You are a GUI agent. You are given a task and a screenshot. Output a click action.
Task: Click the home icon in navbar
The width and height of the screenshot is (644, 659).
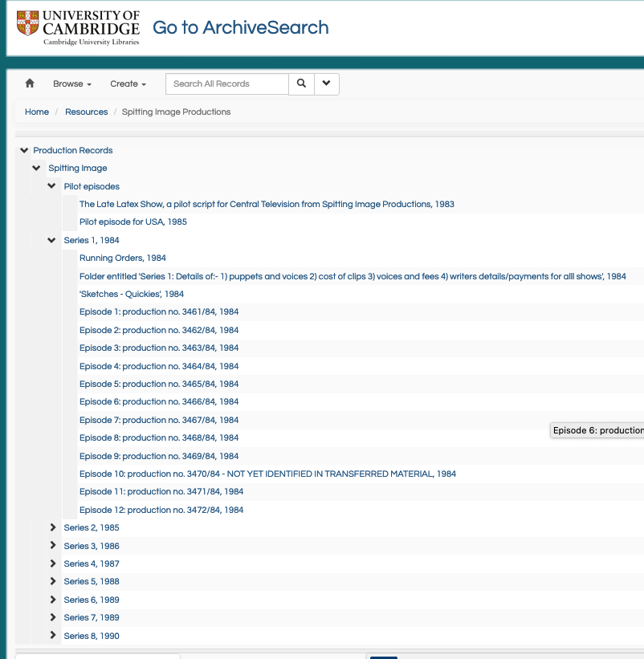pos(30,83)
